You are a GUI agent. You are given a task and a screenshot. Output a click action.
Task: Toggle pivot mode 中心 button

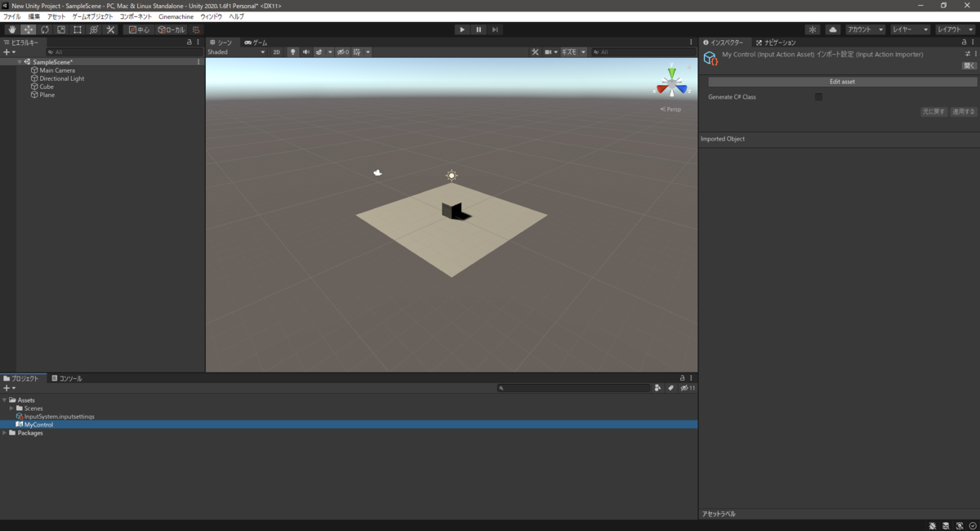click(x=139, y=29)
